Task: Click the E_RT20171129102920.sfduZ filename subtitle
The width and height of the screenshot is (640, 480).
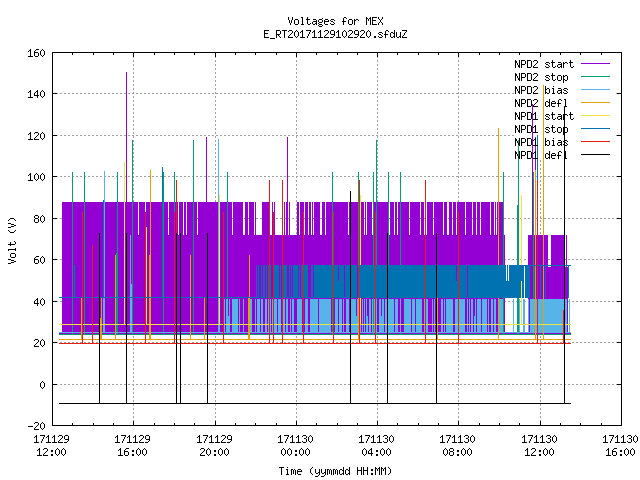Action: click(x=335, y=34)
